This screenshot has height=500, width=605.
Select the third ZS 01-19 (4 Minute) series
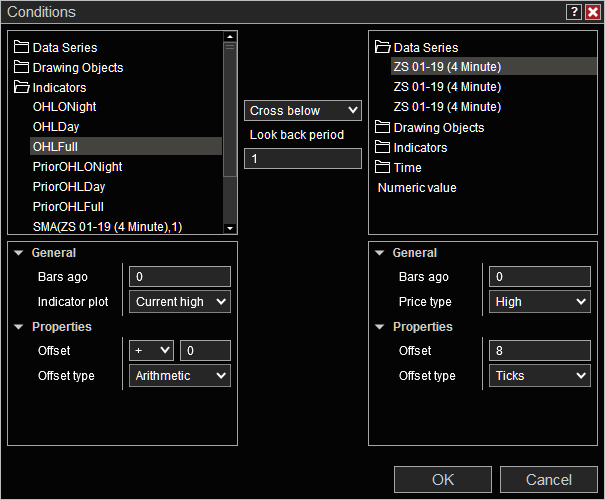tap(447, 106)
